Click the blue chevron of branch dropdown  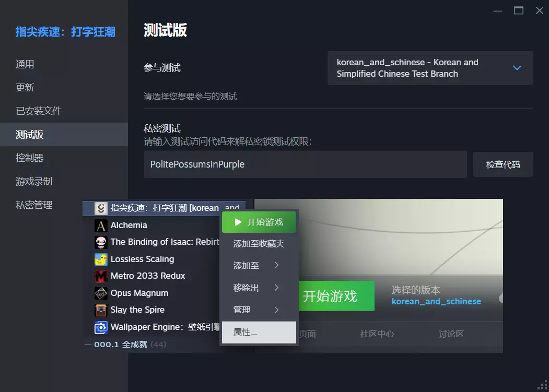tap(517, 68)
